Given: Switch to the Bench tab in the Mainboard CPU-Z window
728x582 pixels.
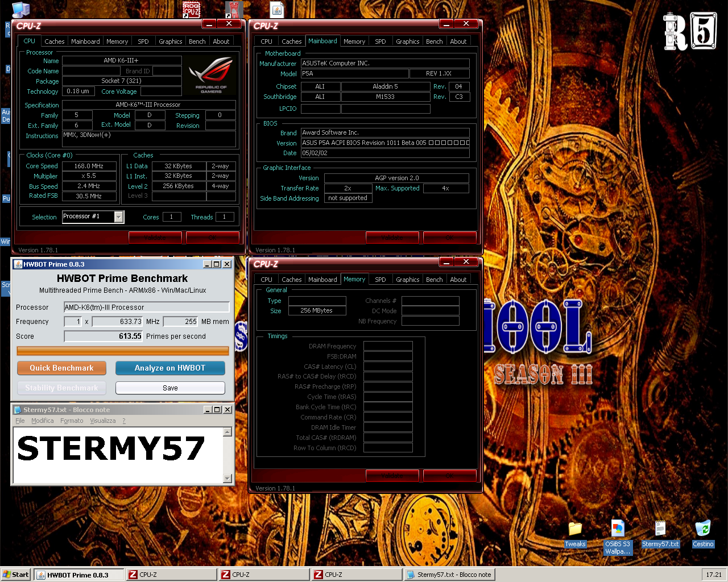Looking at the screenshot, I should (x=435, y=41).
